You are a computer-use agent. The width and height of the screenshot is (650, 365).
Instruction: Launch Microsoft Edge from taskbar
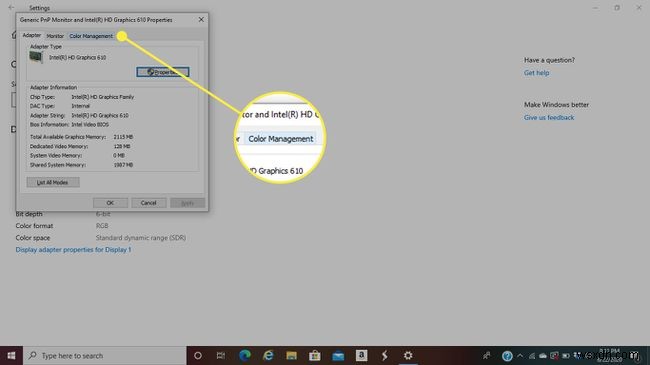coord(245,355)
